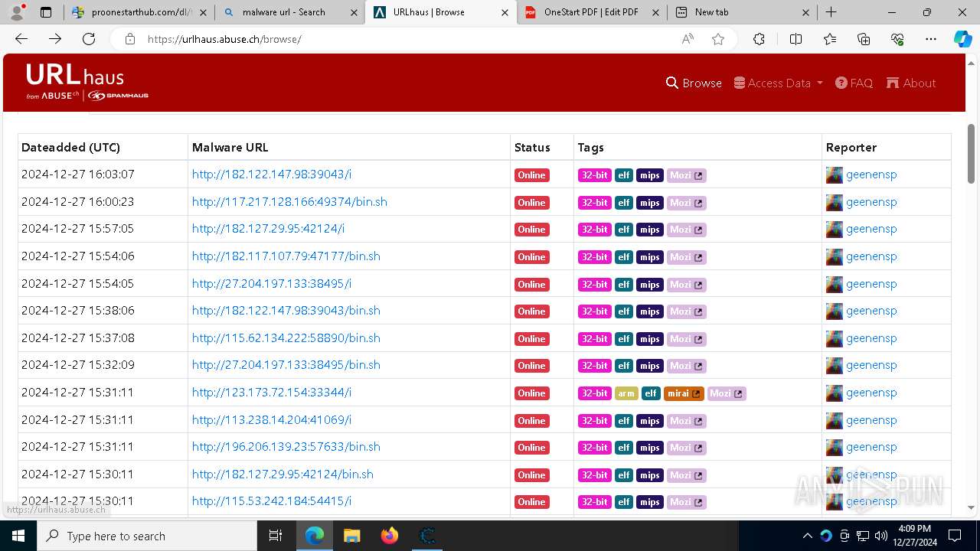Open link http://182.127.29.95:42124/i
The image size is (980, 551).
pyautogui.click(x=268, y=229)
